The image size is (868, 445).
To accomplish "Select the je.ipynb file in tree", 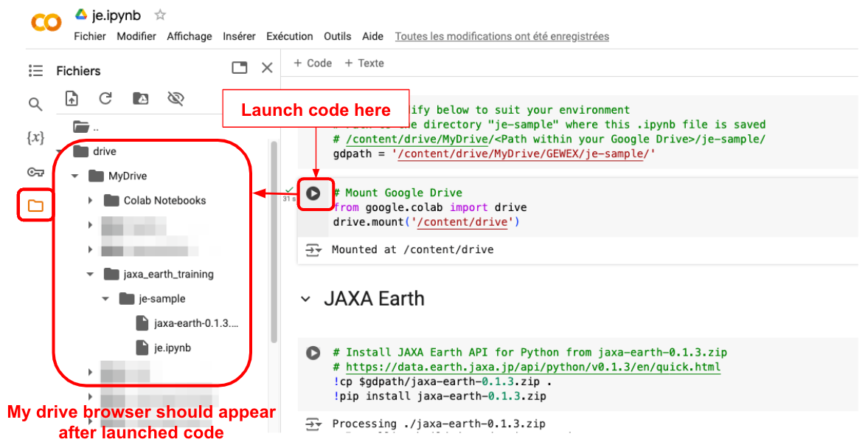I will (173, 348).
